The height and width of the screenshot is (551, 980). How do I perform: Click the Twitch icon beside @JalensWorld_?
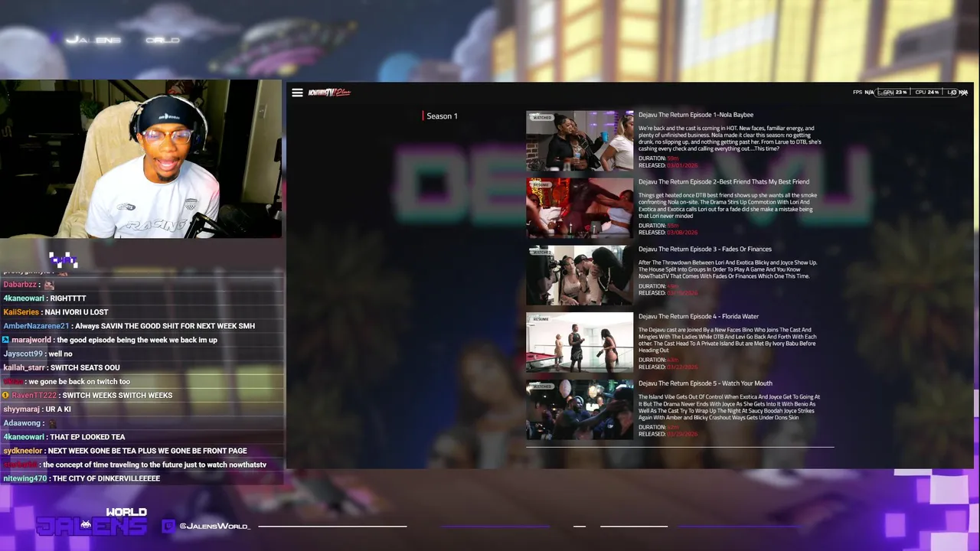[168, 526]
